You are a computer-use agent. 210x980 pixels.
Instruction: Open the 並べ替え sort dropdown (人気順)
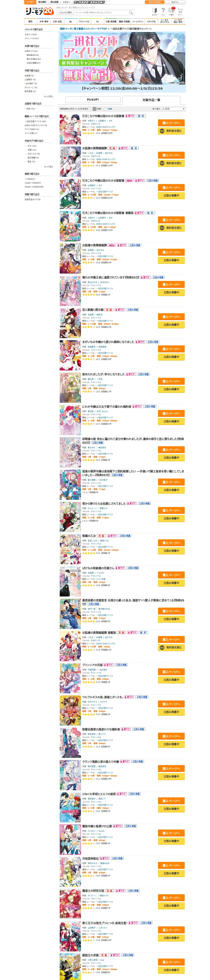(x=174, y=109)
